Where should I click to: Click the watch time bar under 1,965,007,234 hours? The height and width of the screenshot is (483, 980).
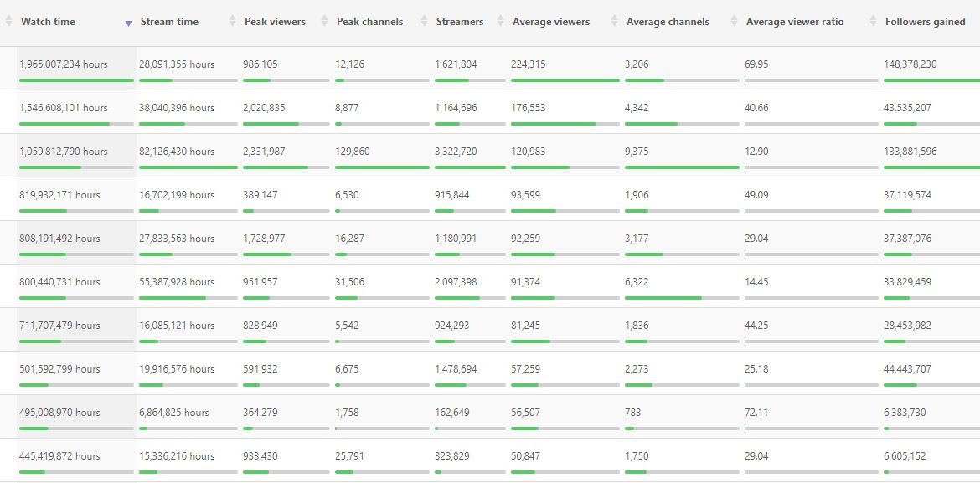tap(76, 80)
